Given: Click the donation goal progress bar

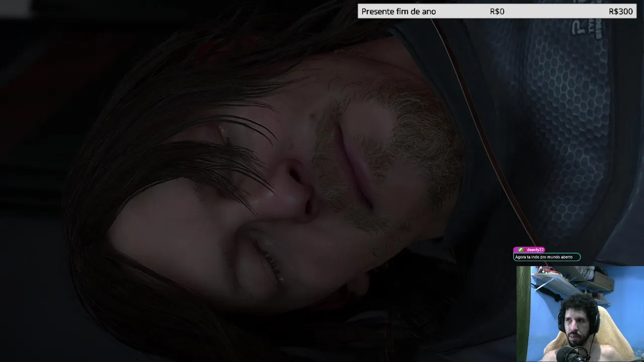Looking at the screenshot, I should [497, 11].
